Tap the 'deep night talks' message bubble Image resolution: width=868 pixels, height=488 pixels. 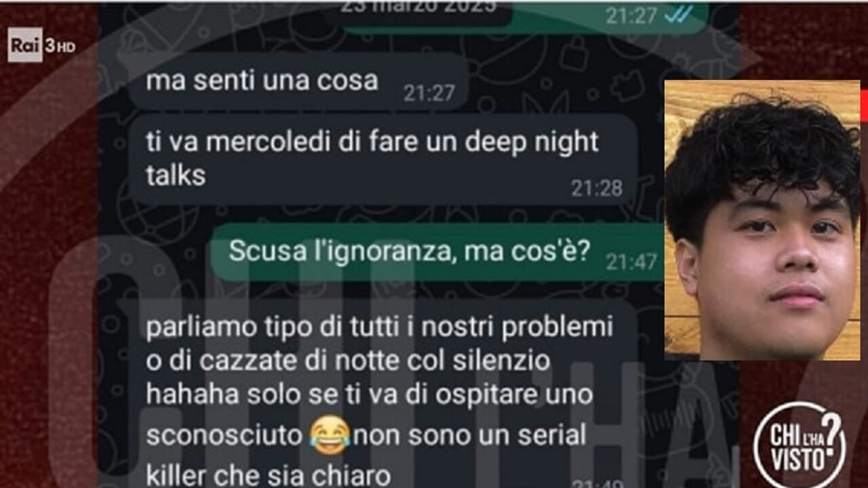[383, 160]
